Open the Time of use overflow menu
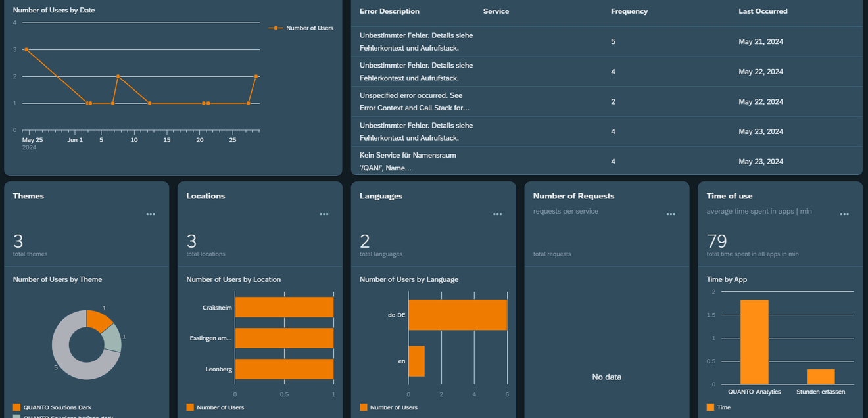Image resolution: width=868 pixels, height=418 pixels. click(x=844, y=214)
